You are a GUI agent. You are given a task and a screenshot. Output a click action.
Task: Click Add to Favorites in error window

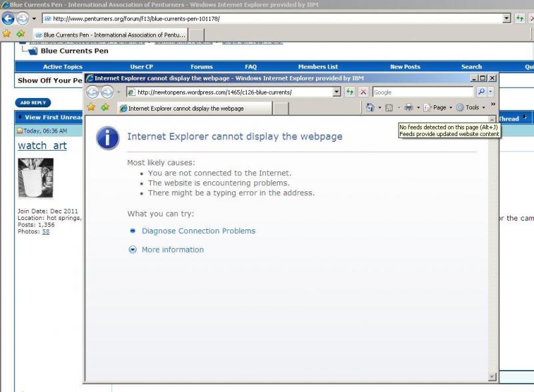[105, 107]
